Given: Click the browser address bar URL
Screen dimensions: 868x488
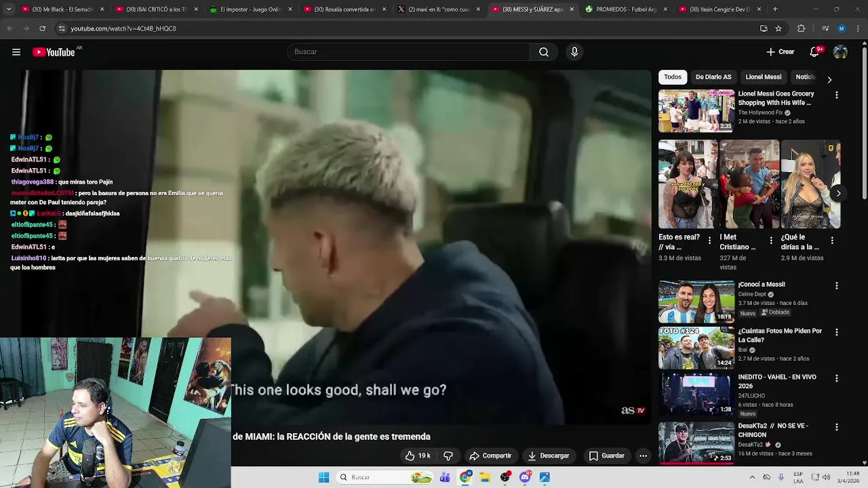Looking at the screenshot, I should pyautogui.click(x=123, y=28).
